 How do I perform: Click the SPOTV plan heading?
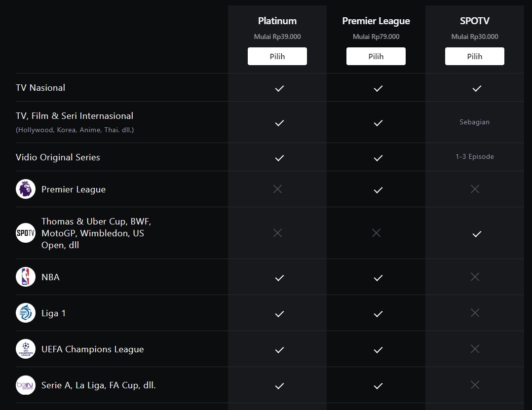475,21
